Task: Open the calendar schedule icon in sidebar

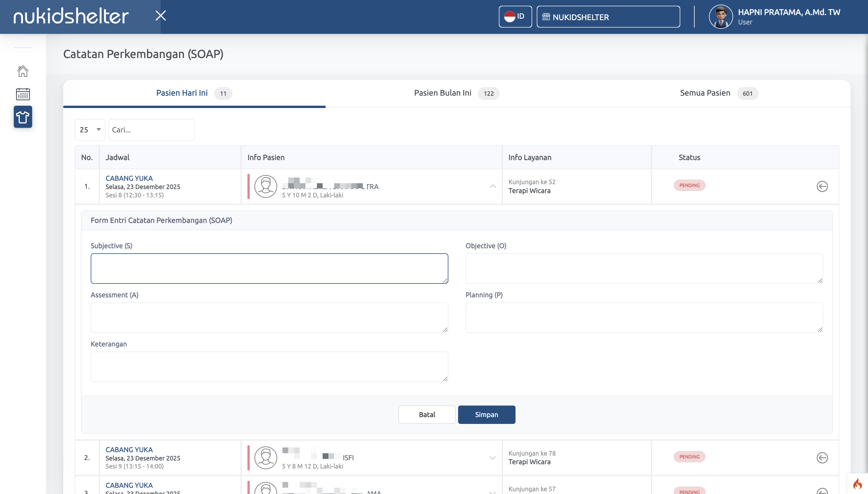Action: [x=23, y=94]
